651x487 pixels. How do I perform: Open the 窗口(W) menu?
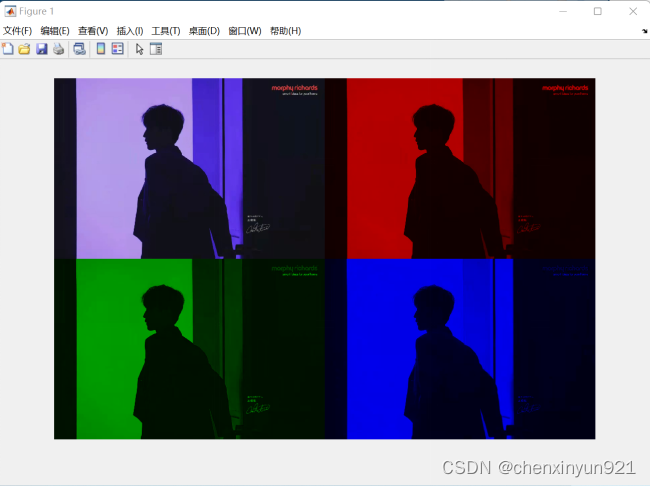point(245,31)
